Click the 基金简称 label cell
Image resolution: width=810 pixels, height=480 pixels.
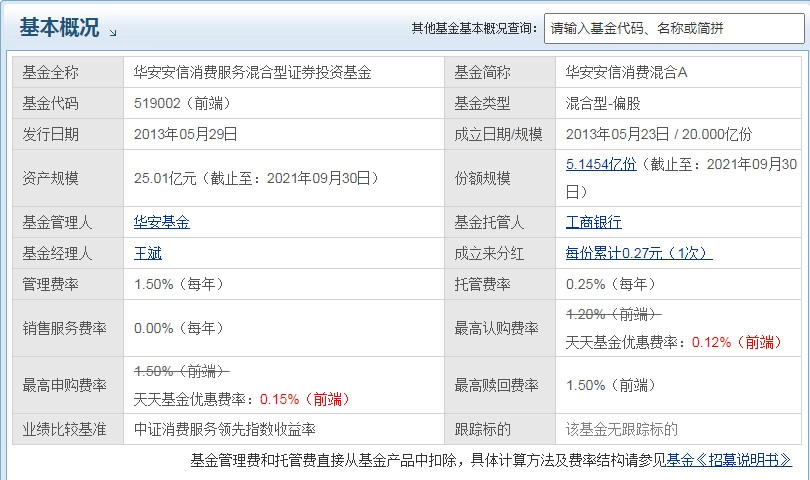click(500, 72)
